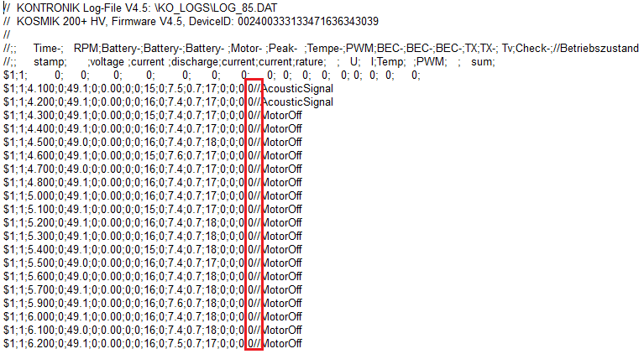Click the row of zeros below the headers
The image size is (644, 354).
(x=212, y=75)
